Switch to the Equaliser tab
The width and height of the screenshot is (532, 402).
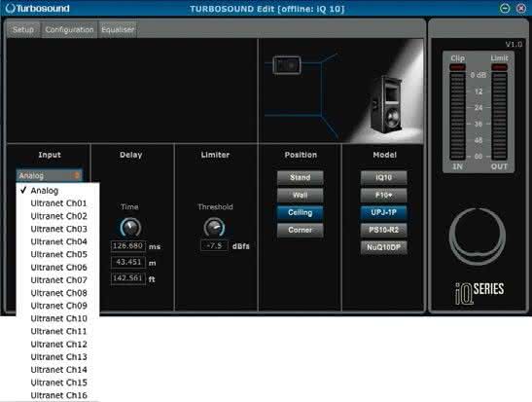tap(118, 29)
